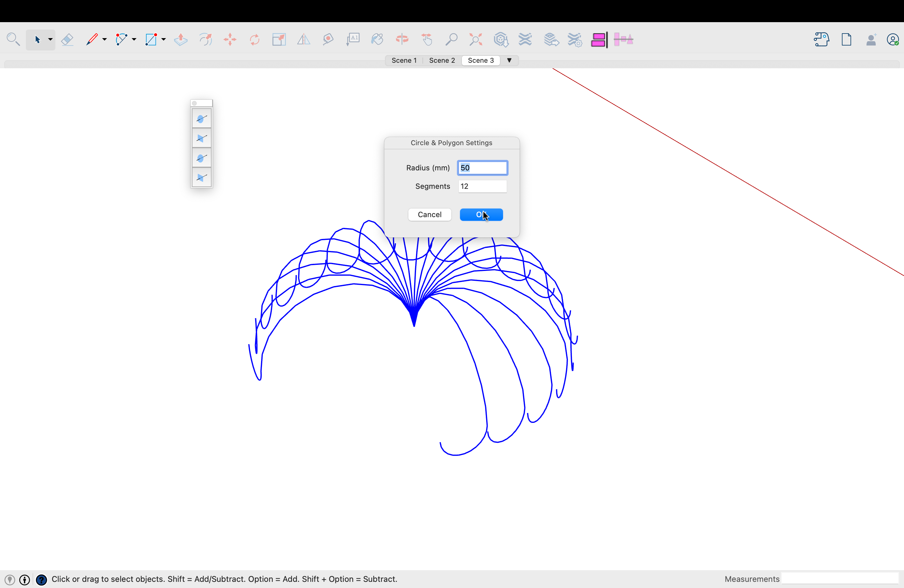Screen dimensions: 904x588
Task: Select the Paint Bucket tool
Action: pyautogui.click(x=377, y=39)
